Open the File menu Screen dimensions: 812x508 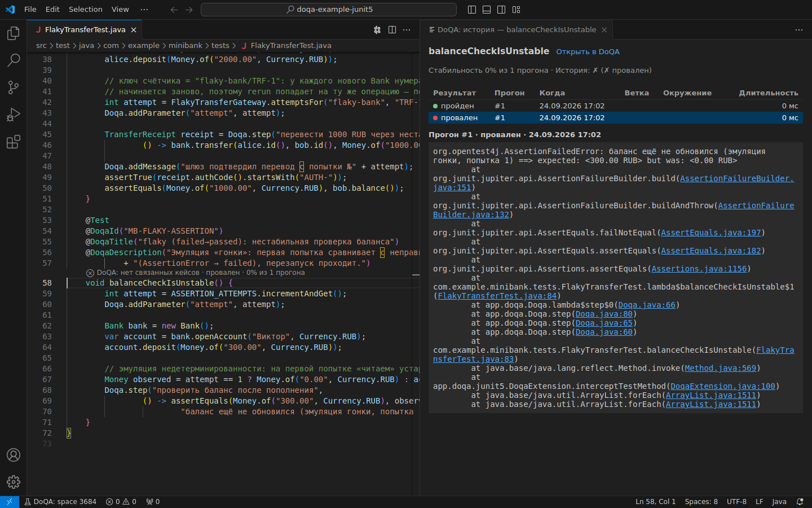pos(30,10)
